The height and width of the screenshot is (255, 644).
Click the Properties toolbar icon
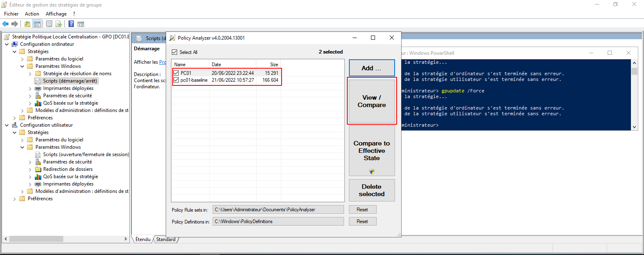pos(49,24)
